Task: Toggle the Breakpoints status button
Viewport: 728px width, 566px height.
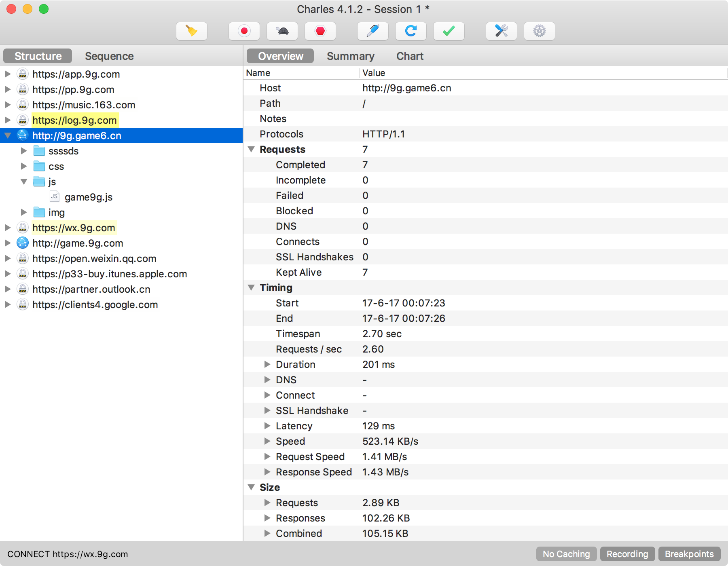Action: [689, 554]
